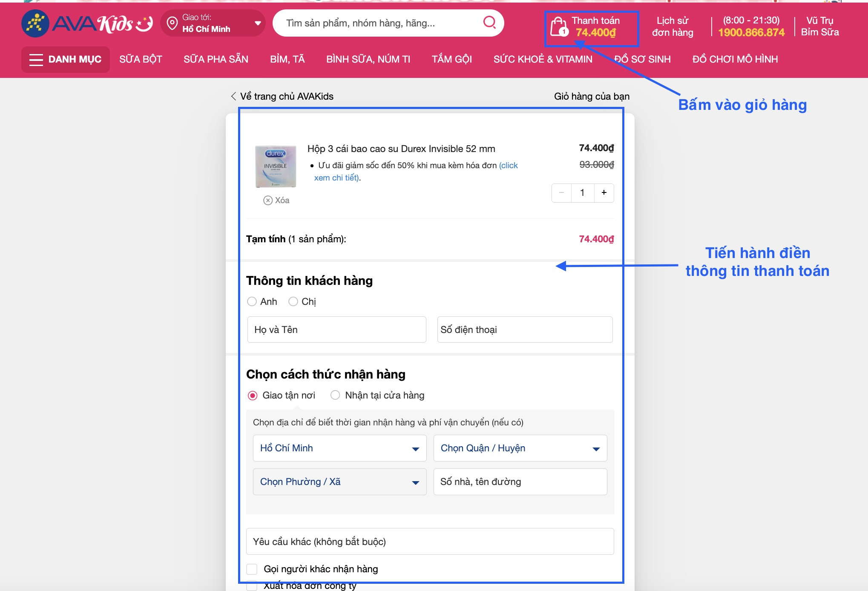Open the DANH MỤC hamburger menu

click(36, 60)
